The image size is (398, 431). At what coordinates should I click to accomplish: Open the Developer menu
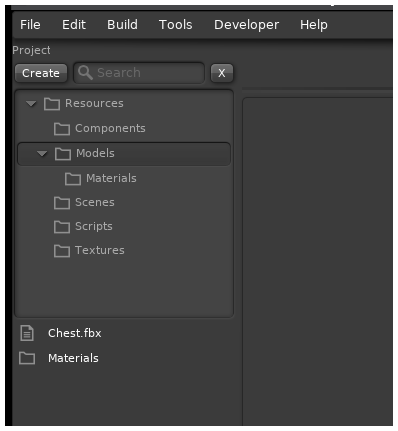pyautogui.click(x=246, y=25)
